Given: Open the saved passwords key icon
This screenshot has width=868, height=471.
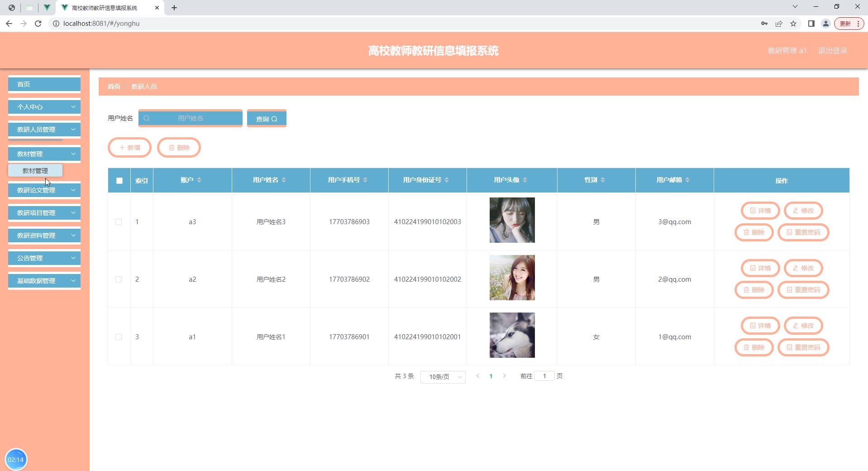Looking at the screenshot, I should click(x=764, y=24).
